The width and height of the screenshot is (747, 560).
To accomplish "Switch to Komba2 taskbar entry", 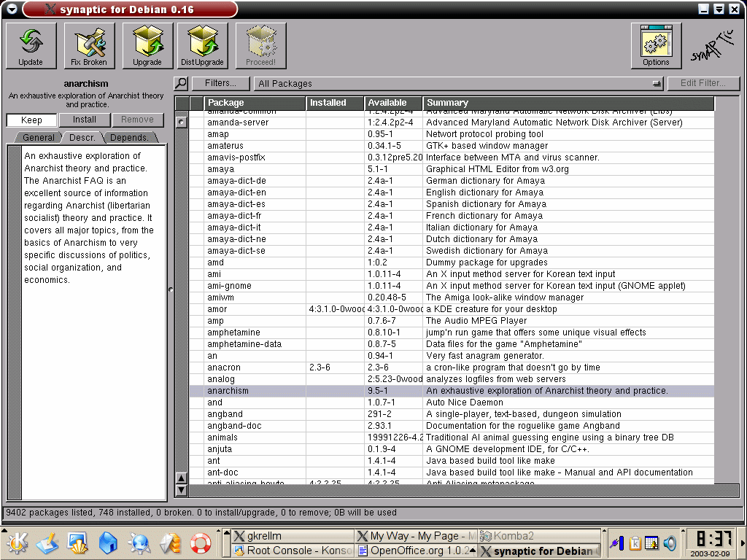I will 539,536.
